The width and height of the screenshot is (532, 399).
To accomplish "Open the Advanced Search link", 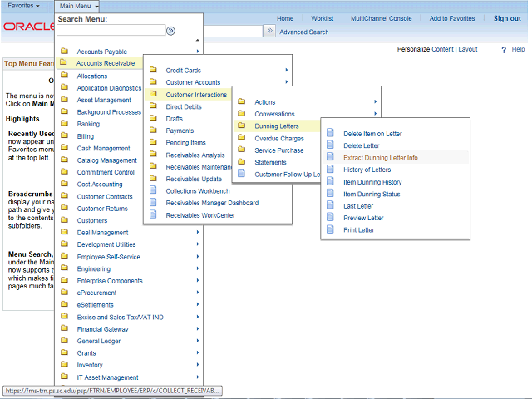I will click(304, 32).
